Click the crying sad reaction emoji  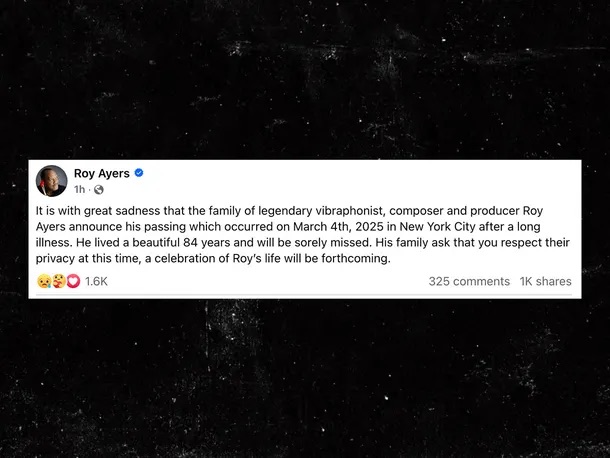click(x=44, y=282)
